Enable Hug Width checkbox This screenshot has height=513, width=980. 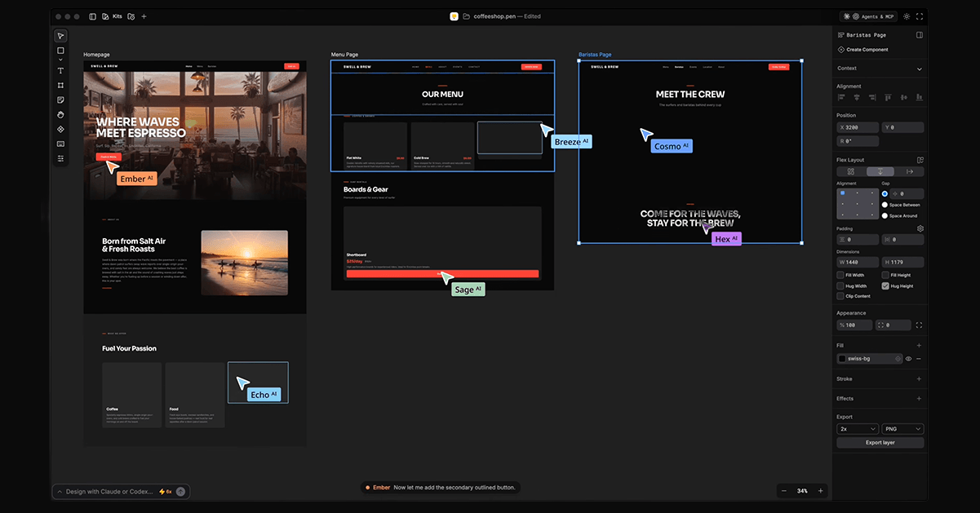(840, 286)
